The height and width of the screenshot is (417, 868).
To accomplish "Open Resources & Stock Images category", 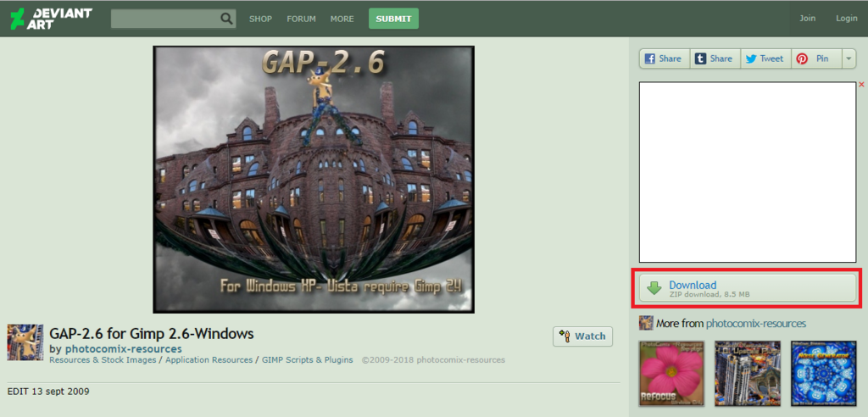I will (103, 360).
